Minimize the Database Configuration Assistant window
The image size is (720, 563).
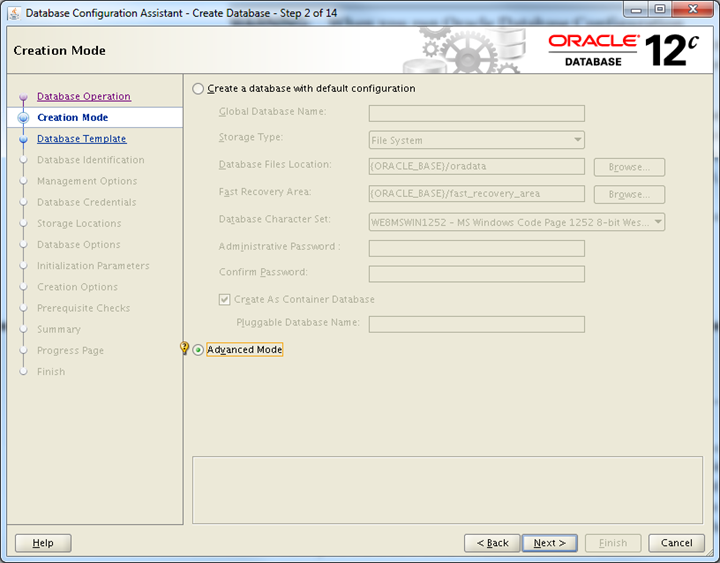click(636, 10)
